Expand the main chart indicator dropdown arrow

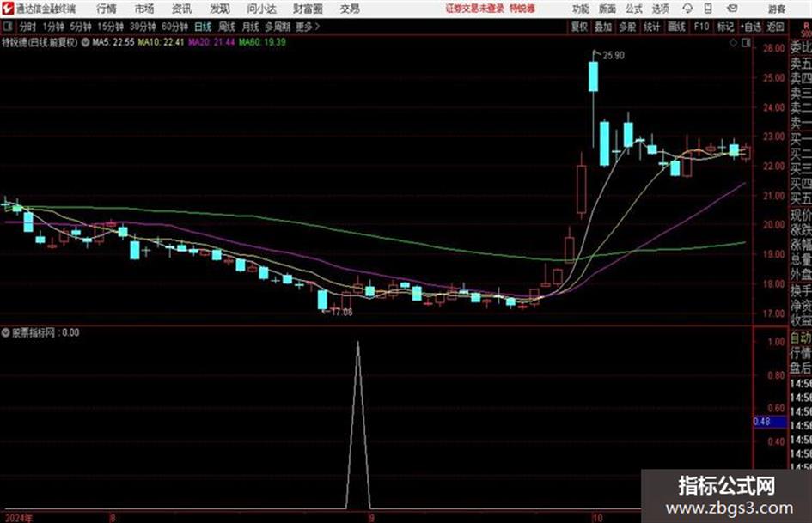(85, 42)
